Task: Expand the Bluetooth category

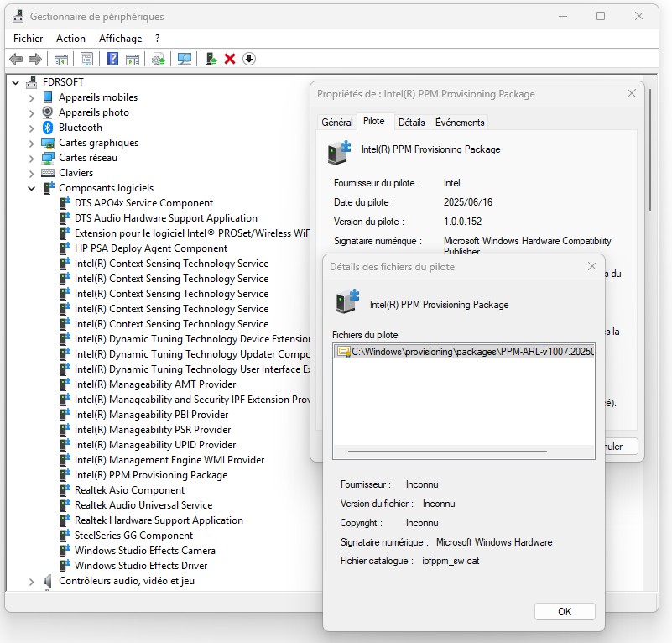Action: [32, 128]
